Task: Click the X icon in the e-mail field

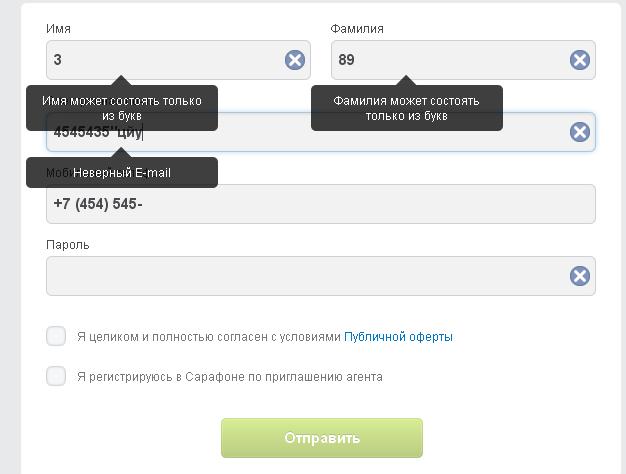Action: [580, 132]
